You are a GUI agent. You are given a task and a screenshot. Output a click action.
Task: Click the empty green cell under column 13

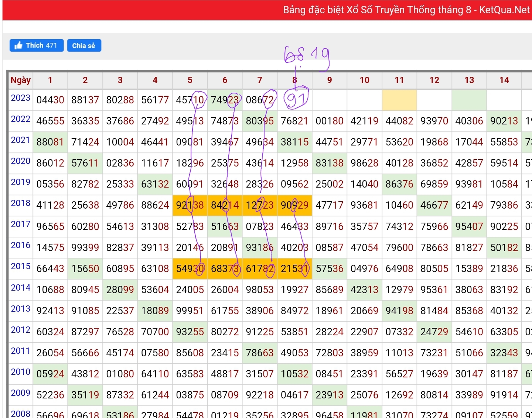469,100
